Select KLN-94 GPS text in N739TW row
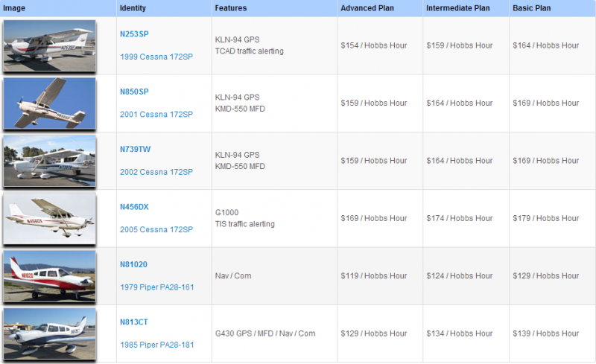The width and height of the screenshot is (596, 364). [237, 155]
